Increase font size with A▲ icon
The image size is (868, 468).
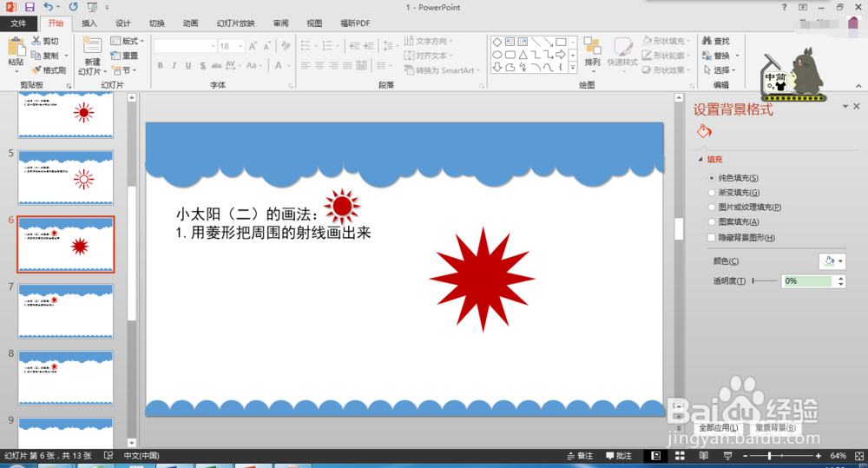253,46
